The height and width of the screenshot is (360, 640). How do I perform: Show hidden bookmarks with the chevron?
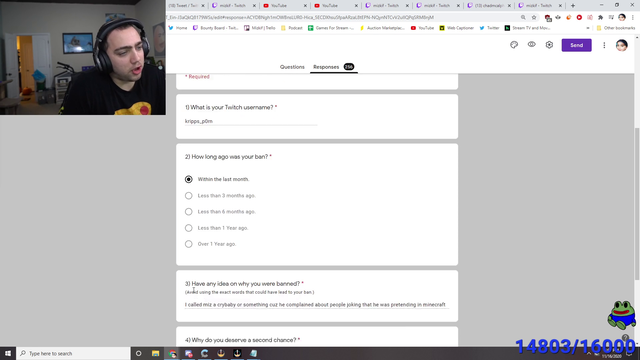pos(588,28)
